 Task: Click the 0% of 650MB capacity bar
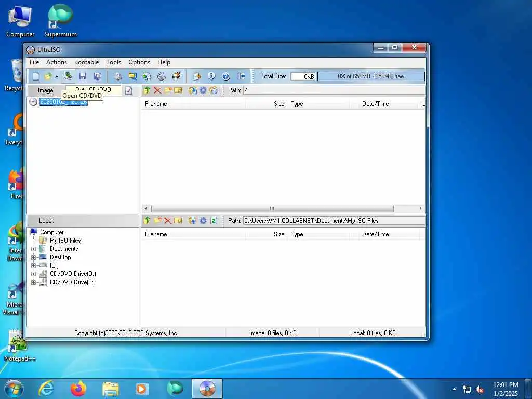pos(371,76)
